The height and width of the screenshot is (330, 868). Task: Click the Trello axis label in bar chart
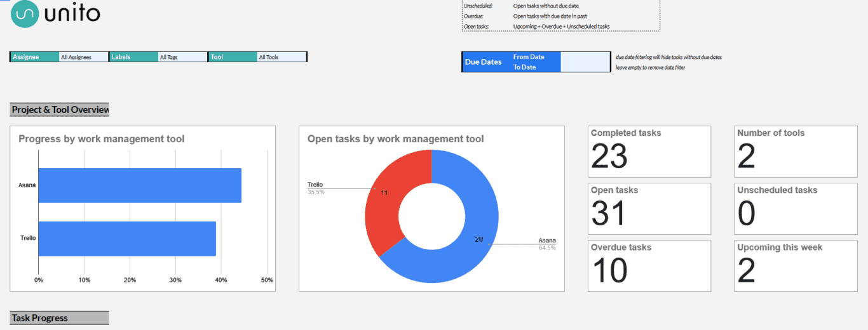28,238
